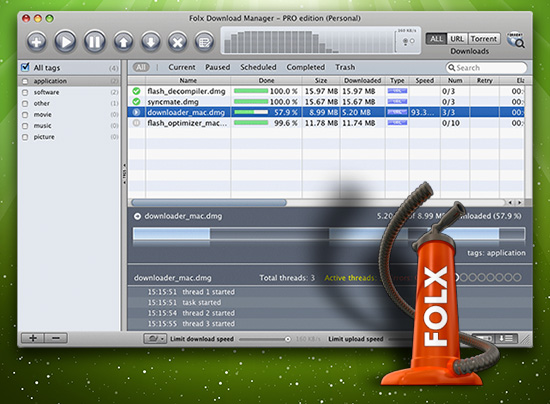
Task: Open the Trash filter
Action: point(345,67)
